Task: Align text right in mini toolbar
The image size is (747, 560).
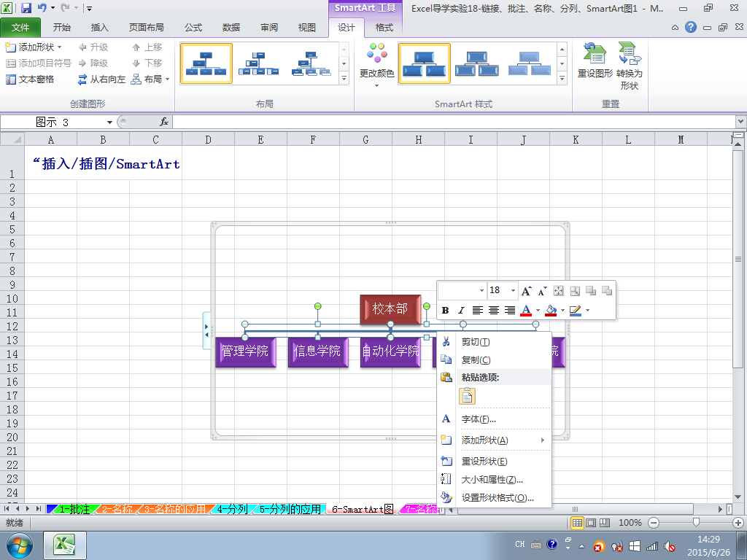Action: point(510,311)
